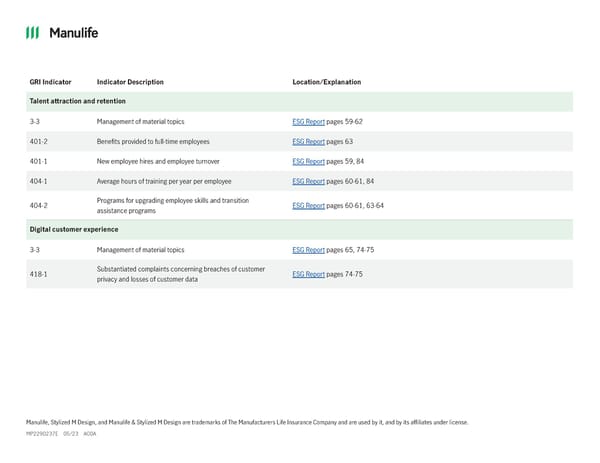Open ESG Report link in the 401-2 benefits row
This screenshot has height=463, width=600.
[x=308, y=141]
